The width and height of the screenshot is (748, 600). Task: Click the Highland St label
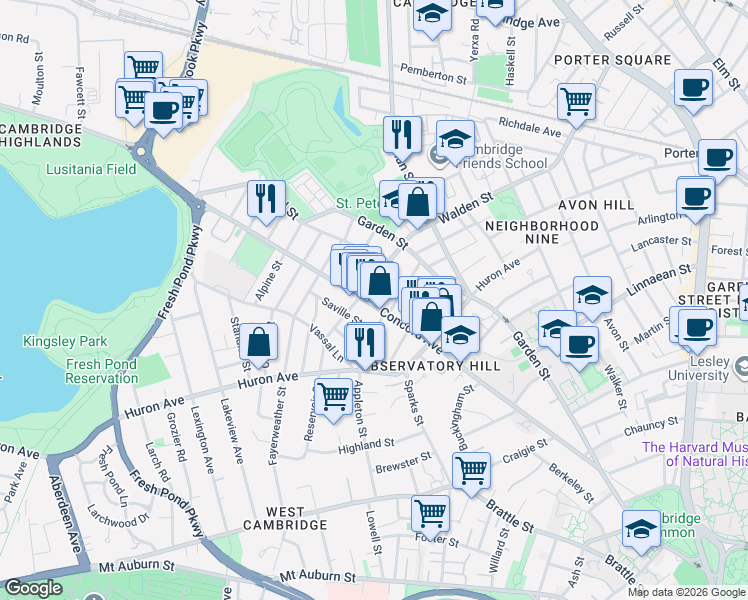coord(366,446)
